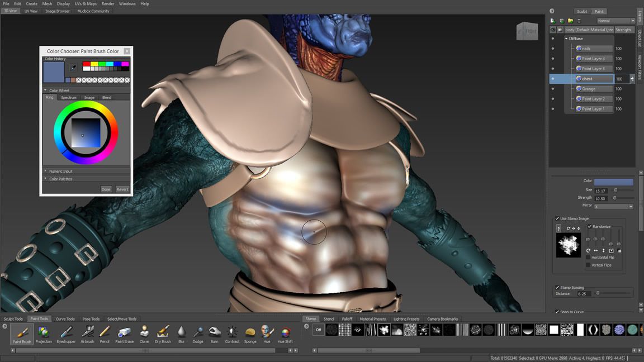Select the Paint Brush tool

pos(22,334)
